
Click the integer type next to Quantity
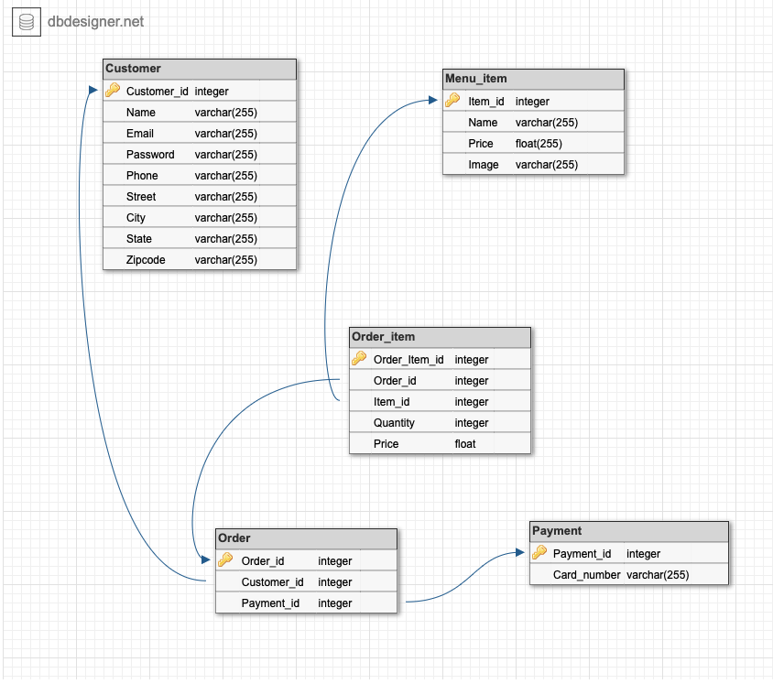472,423
